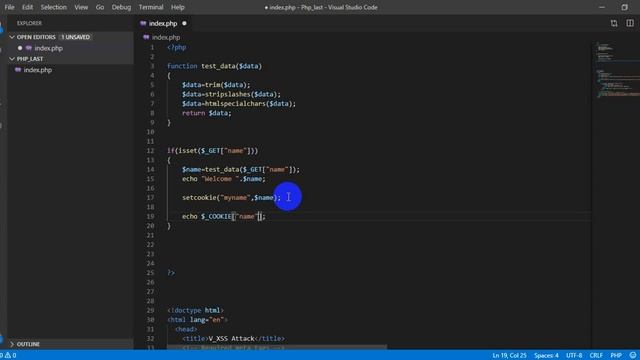The width and height of the screenshot is (640, 360).
Task: Click the echo "Welcome ".$name line
Action: click(224, 179)
